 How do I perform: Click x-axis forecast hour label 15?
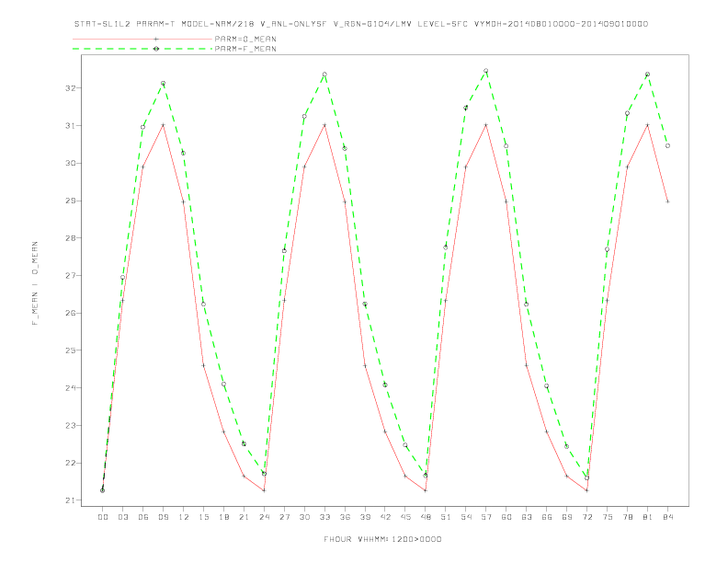point(203,517)
